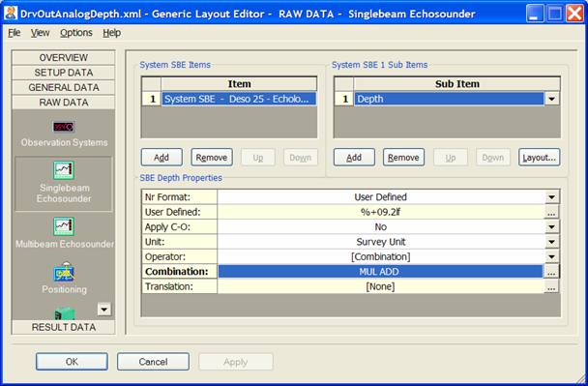Open the Translation ellipsis button
This screenshot has height=386, width=588.
[x=551, y=286]
